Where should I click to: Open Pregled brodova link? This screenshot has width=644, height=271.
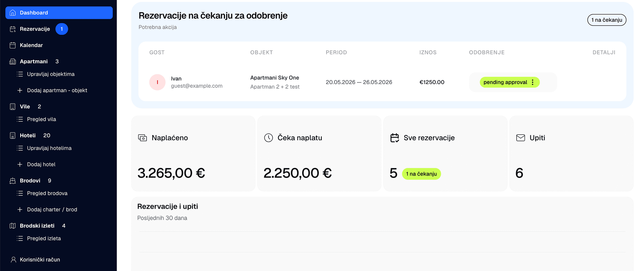point(47,193)
